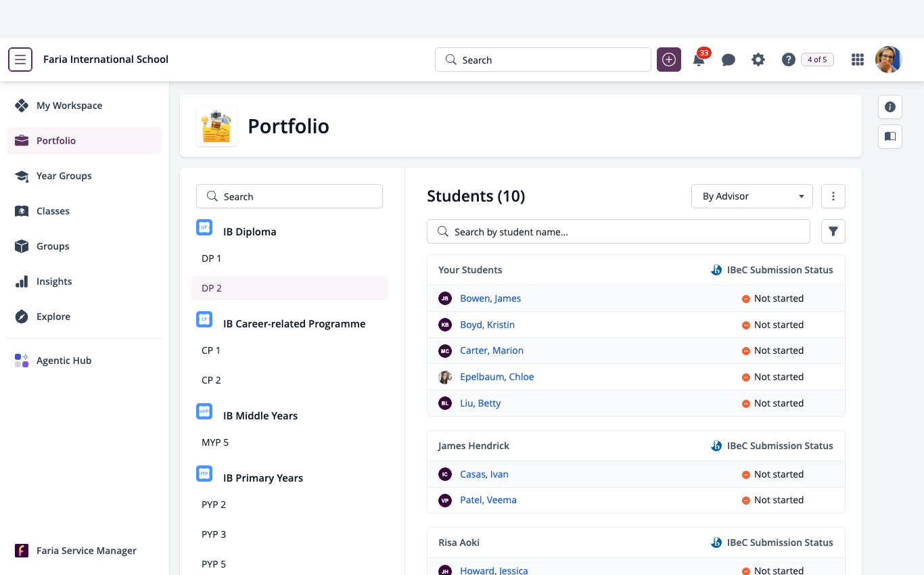Open the messages chat bubble icon
Viewport: 924px width, 575px height.
click(729, 60)
